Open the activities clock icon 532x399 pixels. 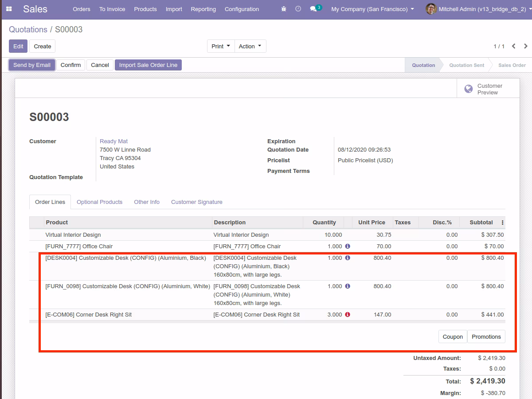click(x=298, y=9)
